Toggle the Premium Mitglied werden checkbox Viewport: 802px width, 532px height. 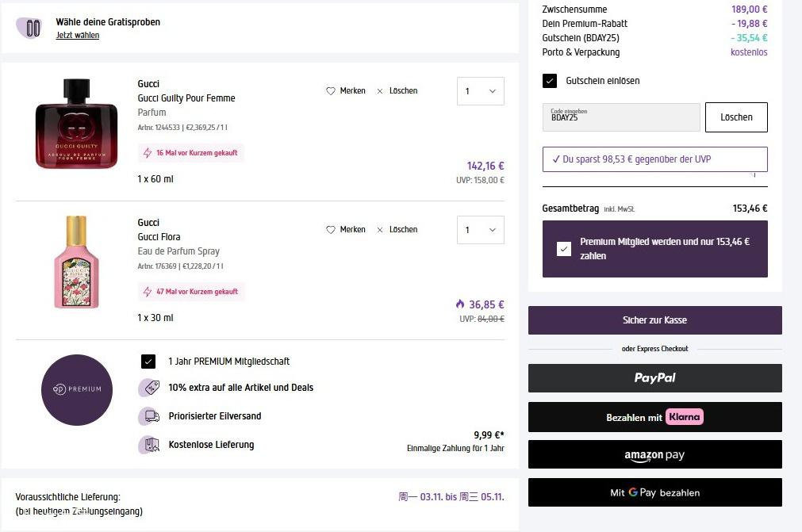pos(564,249)
